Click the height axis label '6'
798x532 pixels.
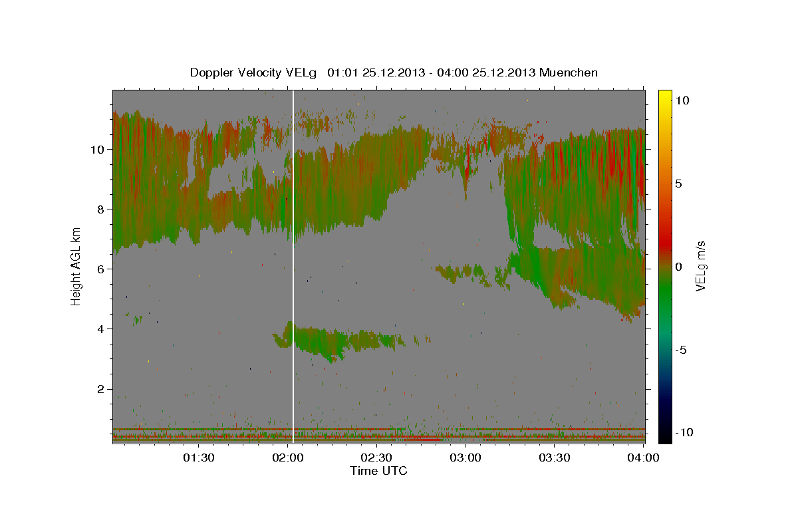coord(102,269)
